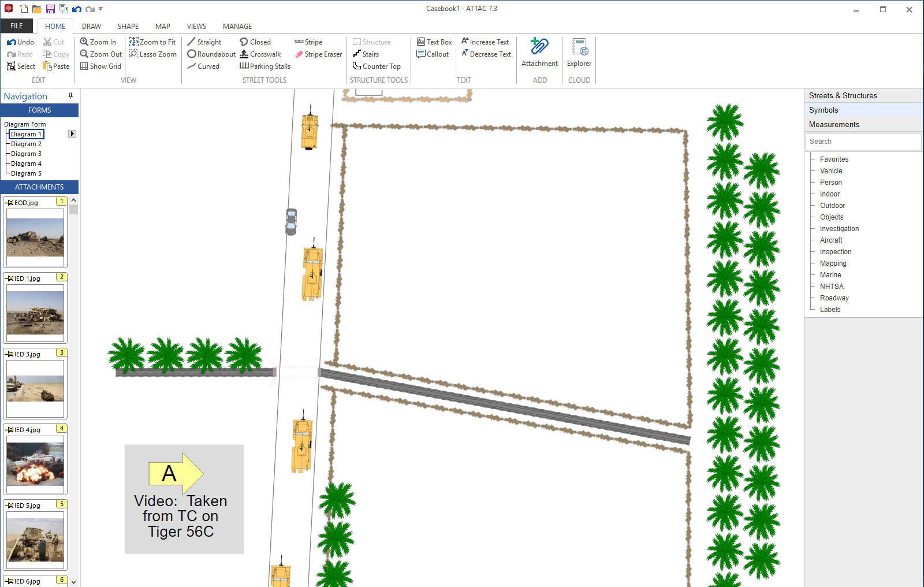Viewport: 924px width, 587px height.
Task: Open the Favorites symbol category
Action: (834, 159)
